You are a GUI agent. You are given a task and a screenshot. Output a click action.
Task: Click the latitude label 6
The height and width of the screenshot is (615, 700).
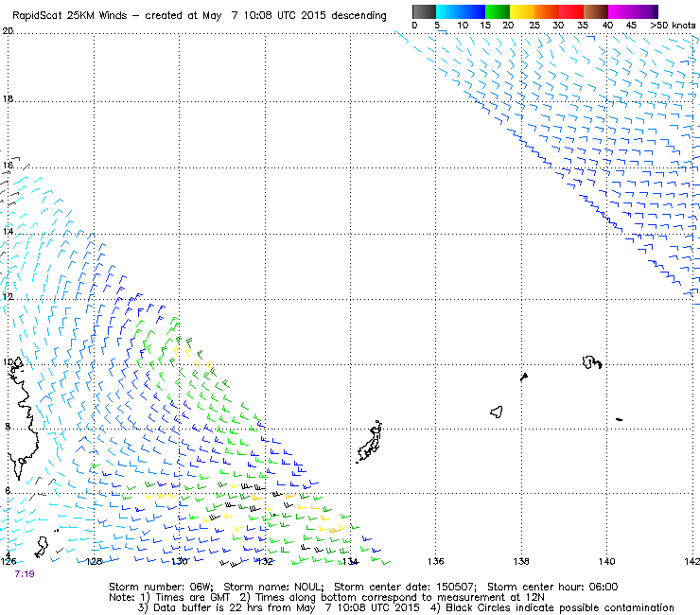pos(8,490)
